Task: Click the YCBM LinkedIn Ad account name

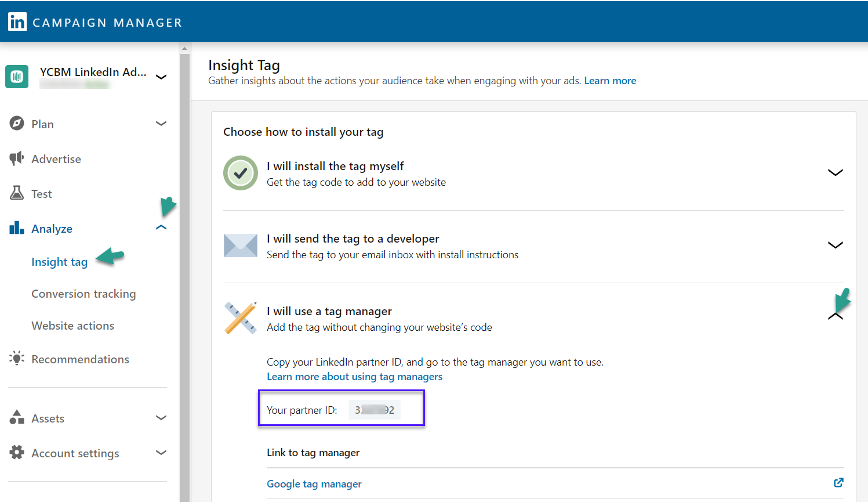Action: click(x=93, y=72)
